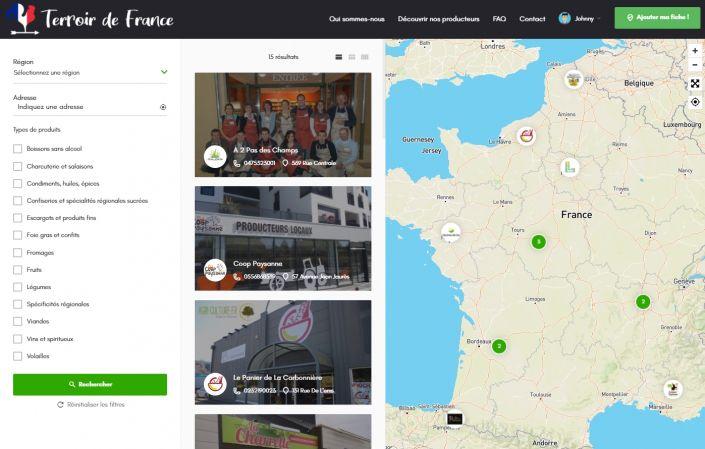The width and height of the screenshot is (705, 449).
Task: Open the Qui sommes-nous page
Action: [357, 18]
